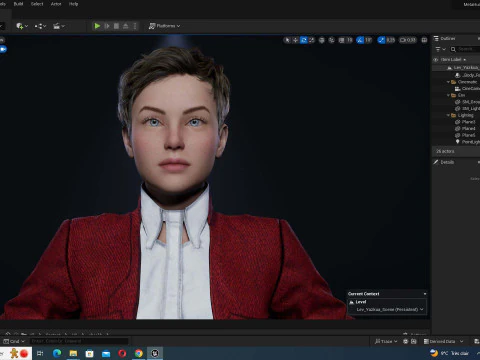The image size is (480, 360).
Task: Click the Stop simulation square button
Action: pyautogui.click(x=116, y=26)
